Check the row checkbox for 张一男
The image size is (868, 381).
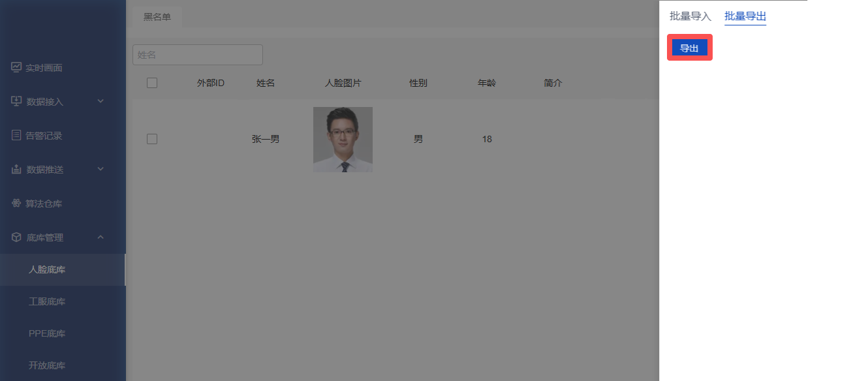coord(152,139)
